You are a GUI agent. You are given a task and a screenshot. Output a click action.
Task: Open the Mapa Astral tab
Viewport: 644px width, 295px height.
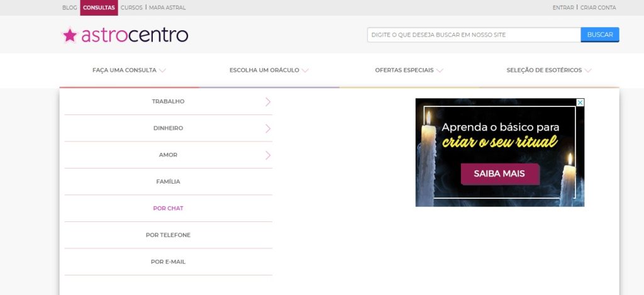(167, 8)
